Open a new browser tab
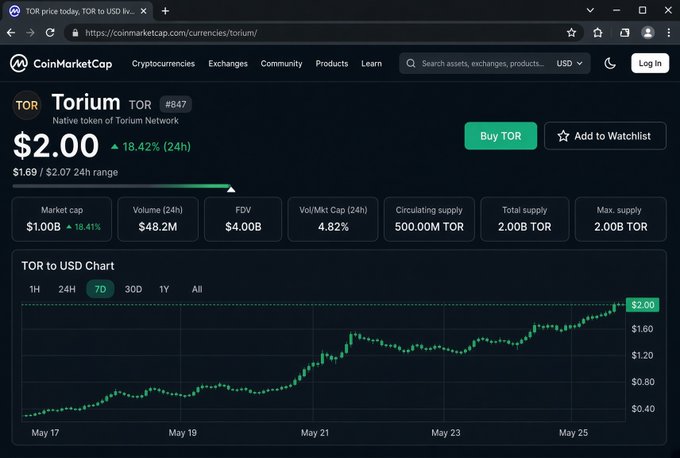Screen dimensions: 680x458 click(165, 11)
